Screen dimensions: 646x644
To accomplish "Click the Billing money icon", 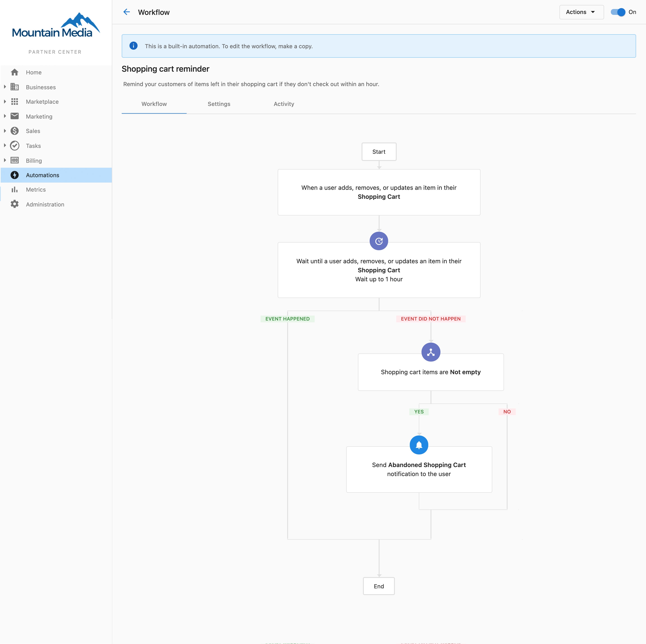I will tap(14, 160).
